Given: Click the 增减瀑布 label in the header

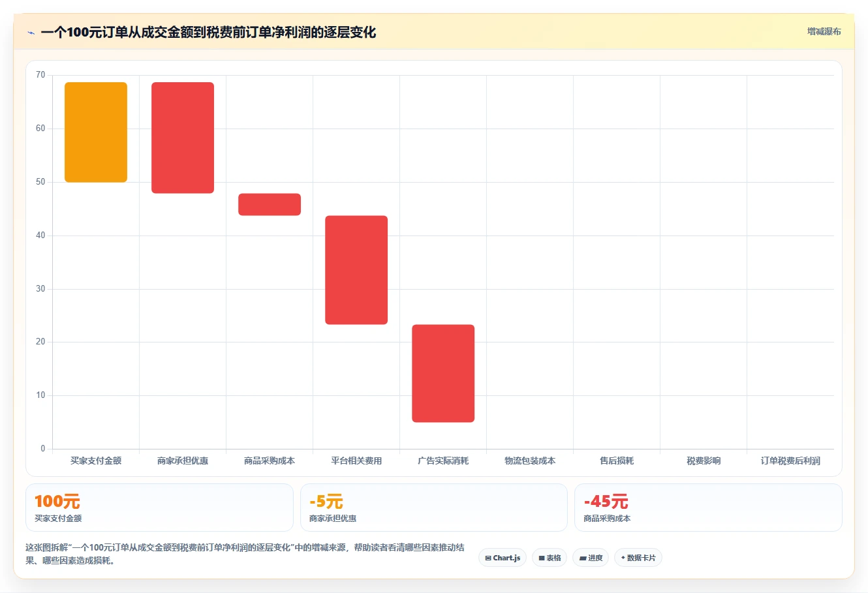Looking at the screenshot, I should coord(824,31).
